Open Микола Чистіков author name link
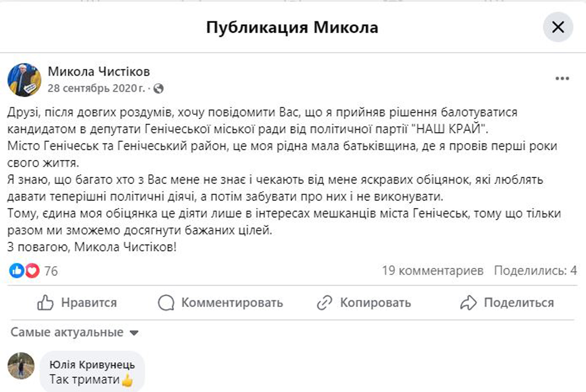The height and width of the screenshot is (392, 586). tap(99, 72)
